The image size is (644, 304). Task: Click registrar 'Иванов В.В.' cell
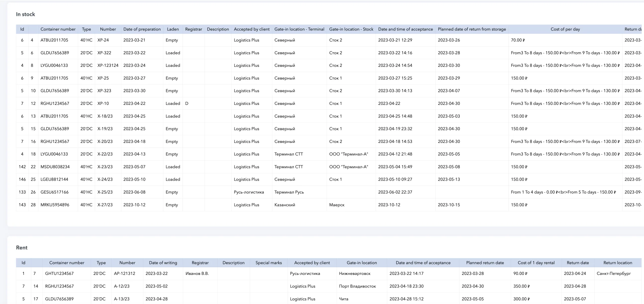[x=197, y=274]
